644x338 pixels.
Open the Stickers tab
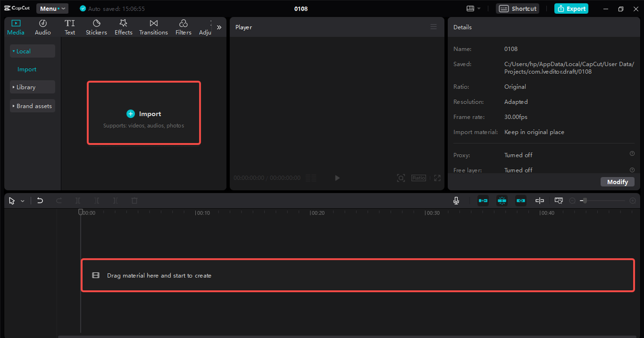[x=96, y=27]
